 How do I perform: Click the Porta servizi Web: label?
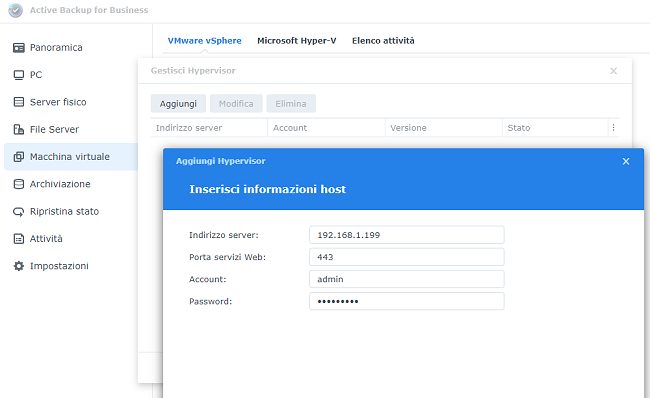pyautogui.click(x=228, y=257)
